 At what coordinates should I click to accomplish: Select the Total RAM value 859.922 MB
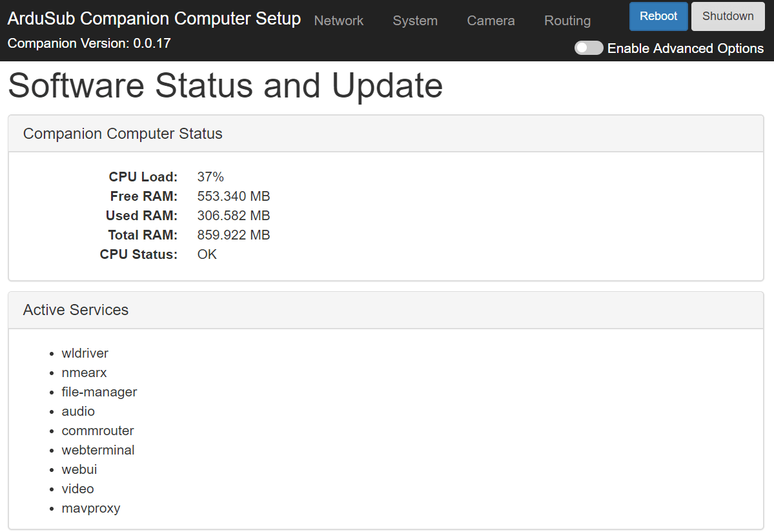click(234, 235)
